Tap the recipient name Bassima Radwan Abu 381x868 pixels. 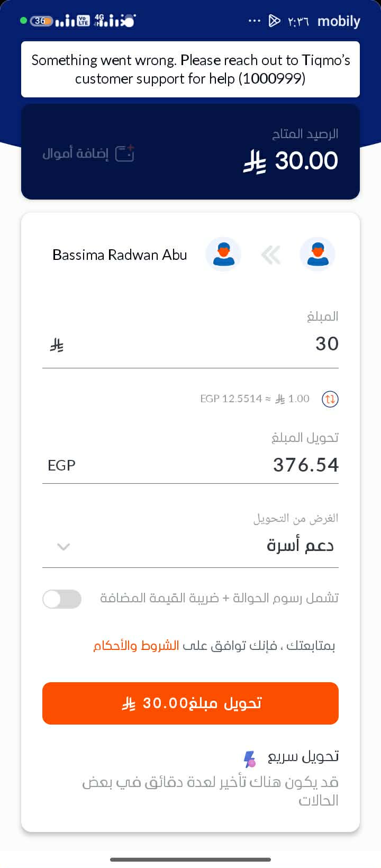pos(120,255)
